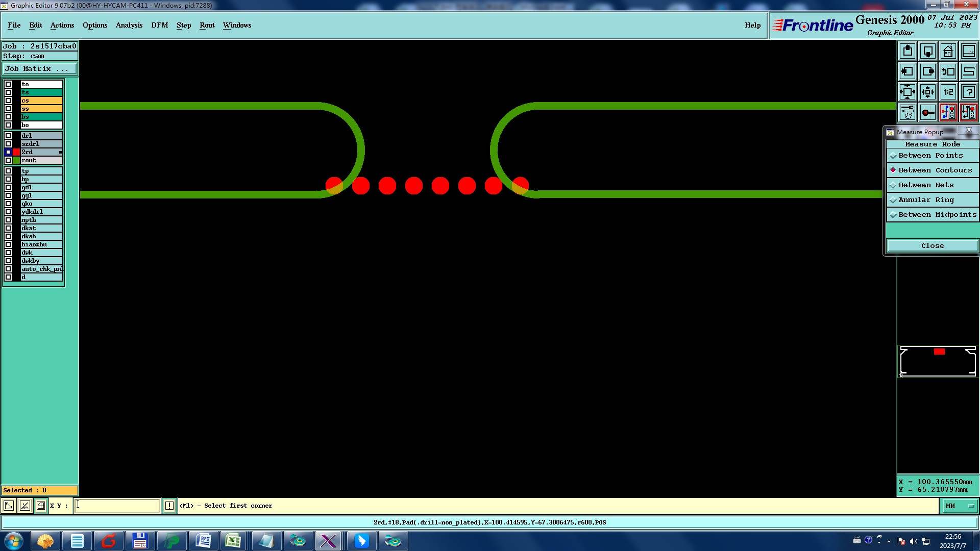Click the zoom-in box icon
This screenshot has height=551, width=980.
[x=908, y=92]
